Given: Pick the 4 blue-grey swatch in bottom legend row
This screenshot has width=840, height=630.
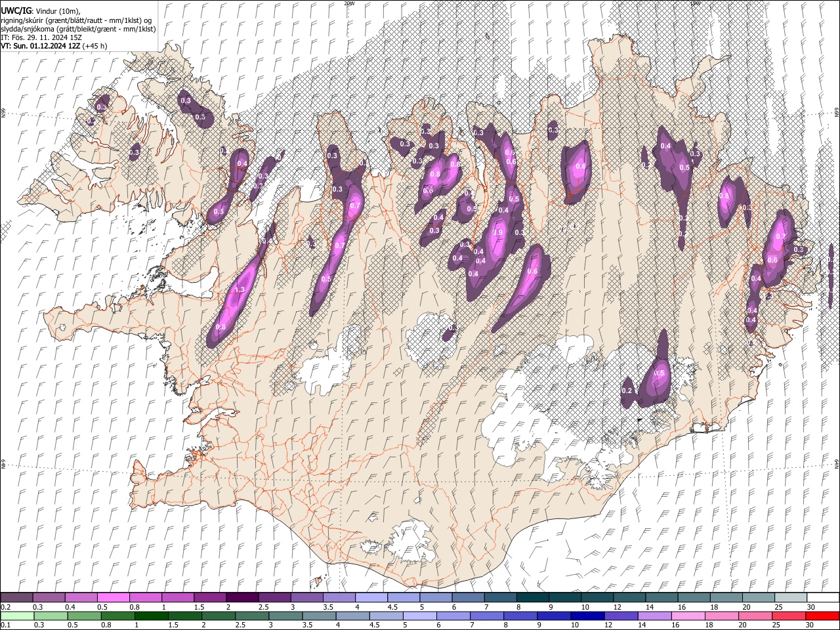Looking at the screenshot, I should 352,616.
